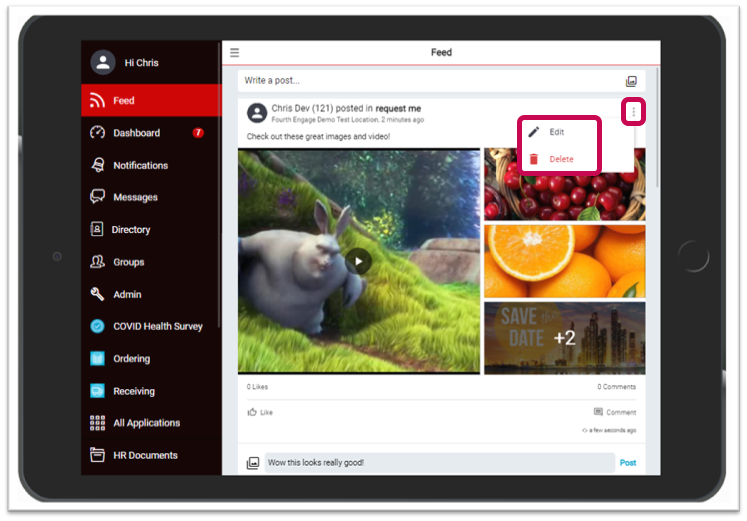This screenshot has height=521, width=747.
Task: Click the Comment text button
Action: click(x=621, y=412)
